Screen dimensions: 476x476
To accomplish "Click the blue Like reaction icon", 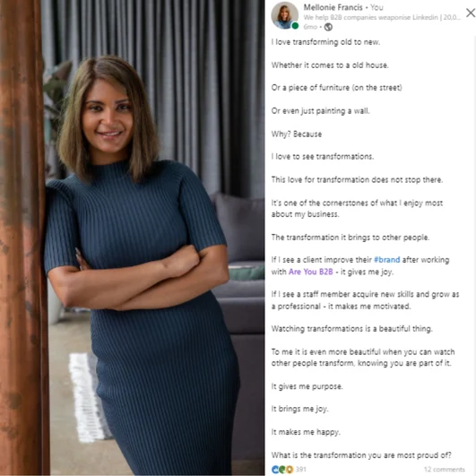I will click(275, 470).
